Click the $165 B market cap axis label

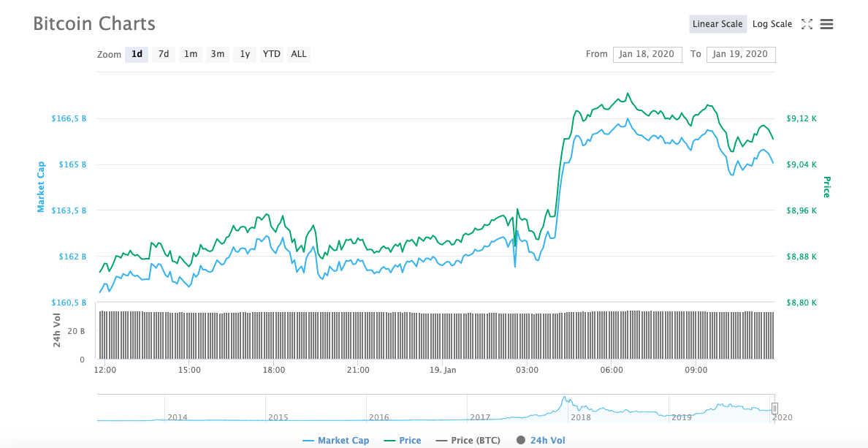click(x=73, y=164)
